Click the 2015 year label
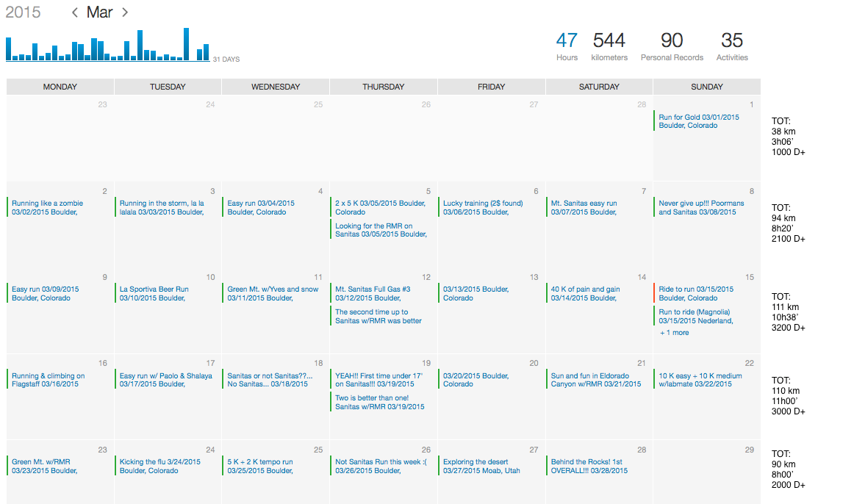The image size is (854, 504). point(23,12)
